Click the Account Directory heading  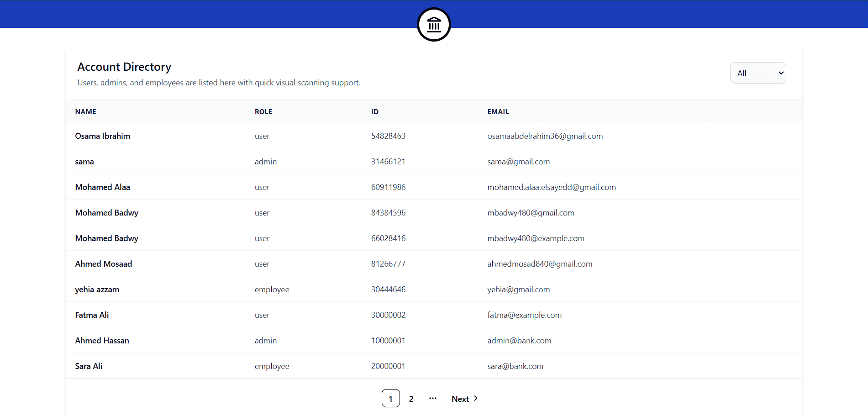(124, 67)
